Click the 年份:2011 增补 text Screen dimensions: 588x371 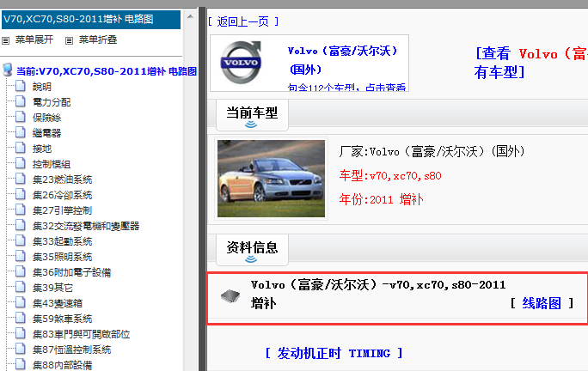381,199
